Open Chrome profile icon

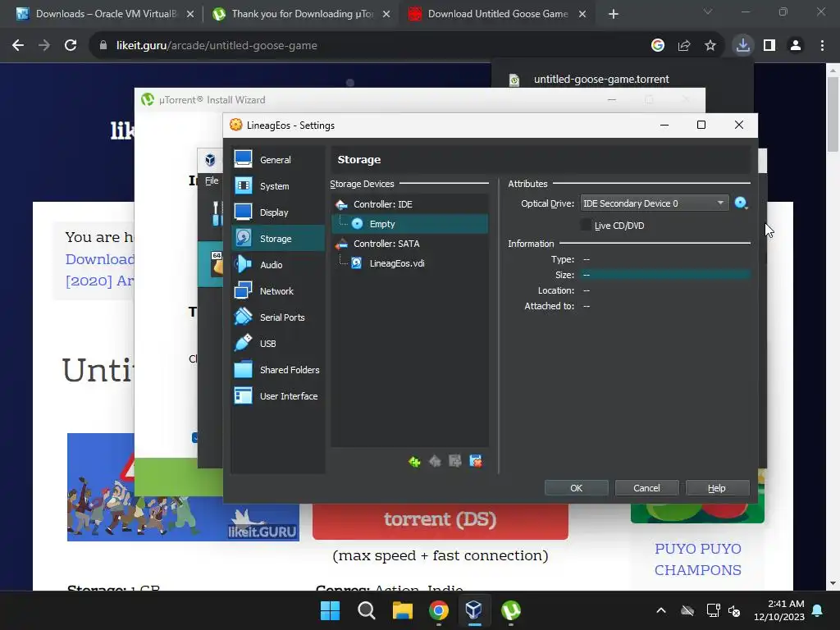point(796,45)
